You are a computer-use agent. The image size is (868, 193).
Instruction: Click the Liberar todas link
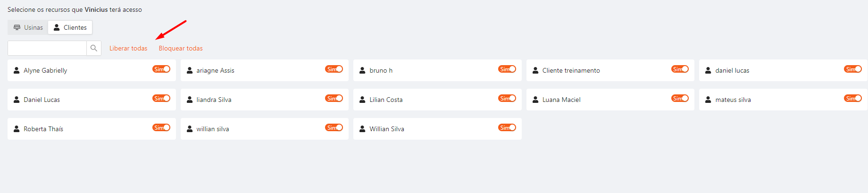coord(128,48)
